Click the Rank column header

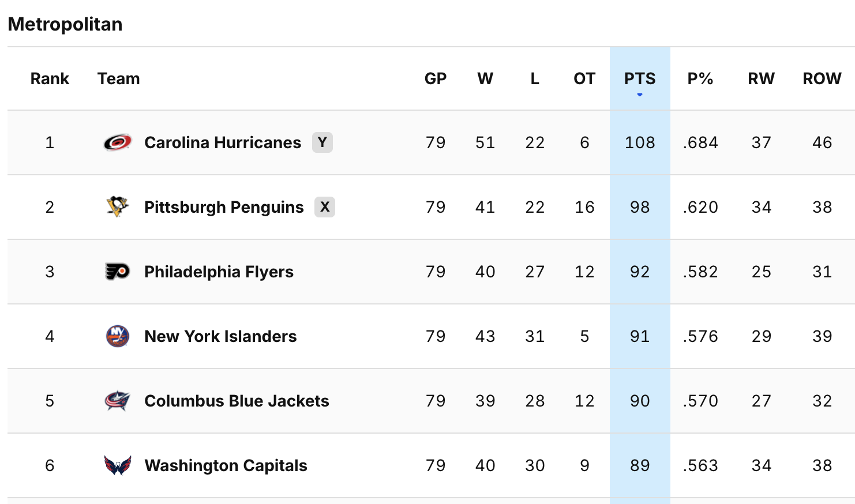click(50, 78)
